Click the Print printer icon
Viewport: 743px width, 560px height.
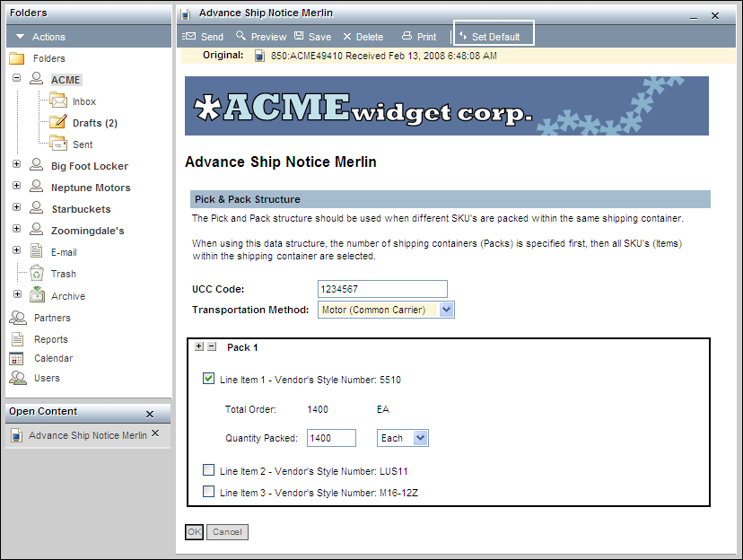pyautogui.click(x=407, y=36)
